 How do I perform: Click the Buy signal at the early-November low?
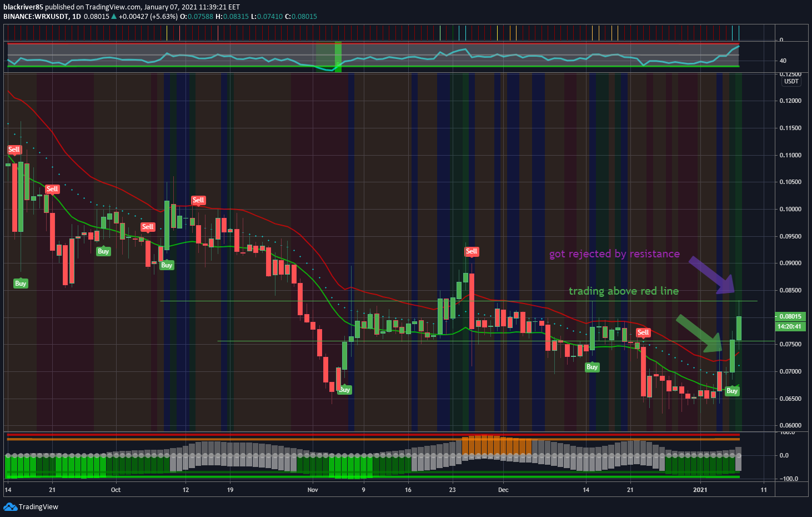point(344,390)
